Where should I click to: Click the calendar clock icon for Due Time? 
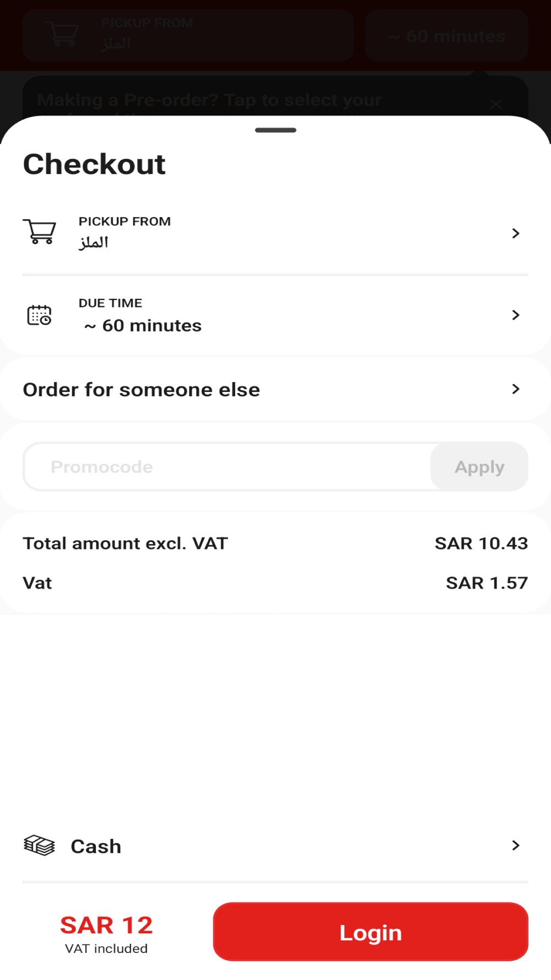click(x=39, y=315)
